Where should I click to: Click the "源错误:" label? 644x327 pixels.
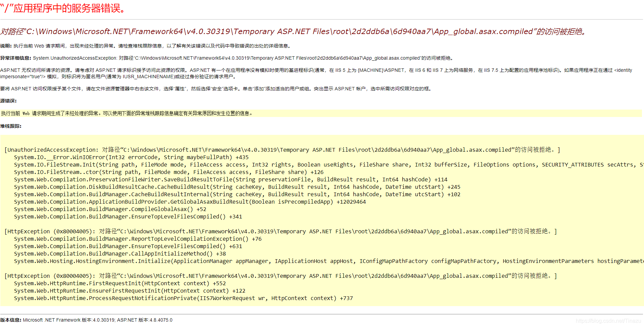pos(8,101)
